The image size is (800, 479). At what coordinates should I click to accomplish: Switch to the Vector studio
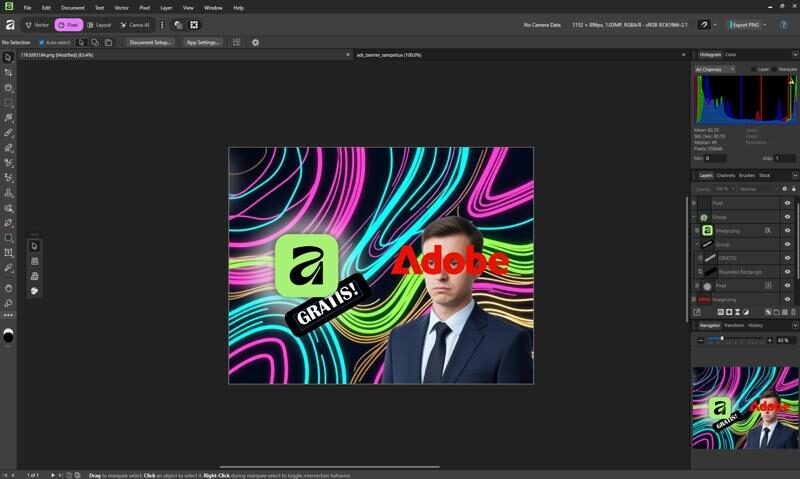tap(37, 24)
